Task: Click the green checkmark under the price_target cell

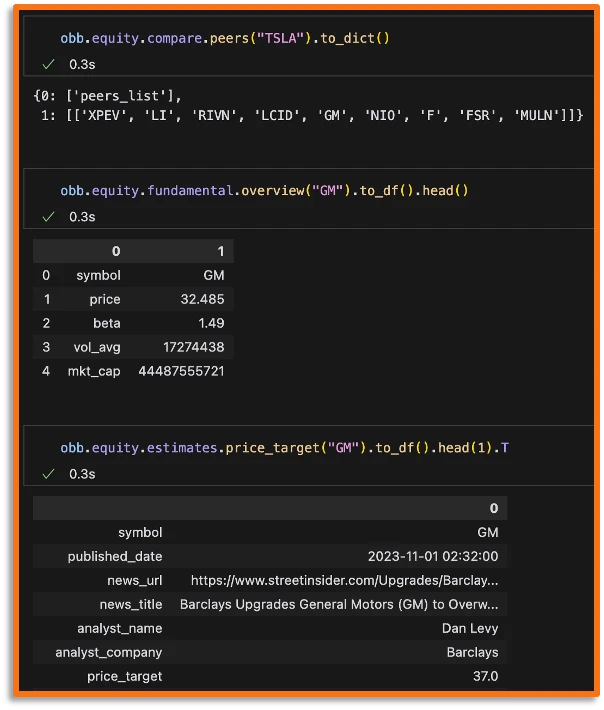Action: pos(48,474)
